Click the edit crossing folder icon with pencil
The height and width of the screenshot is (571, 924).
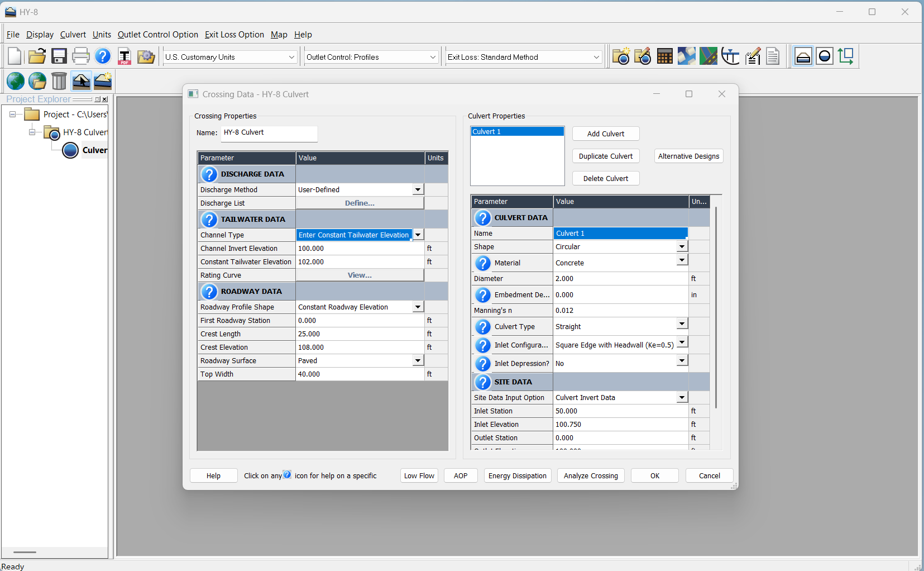pyautogui.click(x=643, y=56)
